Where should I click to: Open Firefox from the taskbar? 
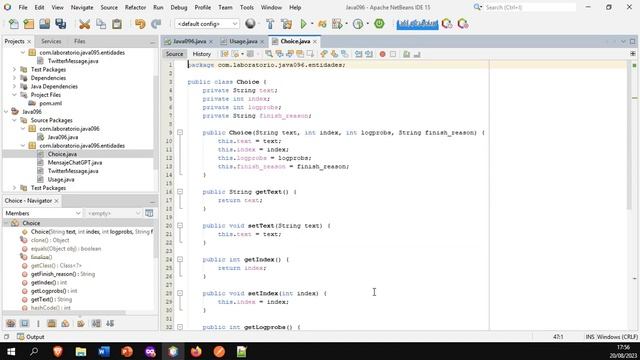196,351
